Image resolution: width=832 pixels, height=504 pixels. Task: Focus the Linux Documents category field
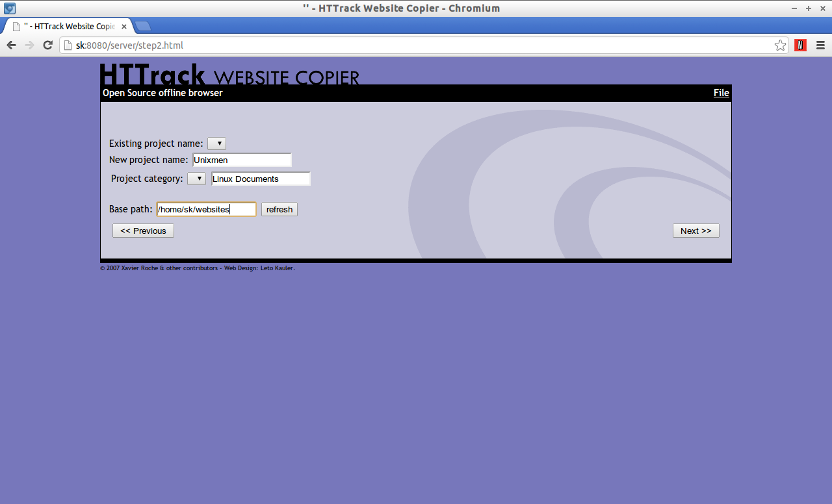[261, 179]
